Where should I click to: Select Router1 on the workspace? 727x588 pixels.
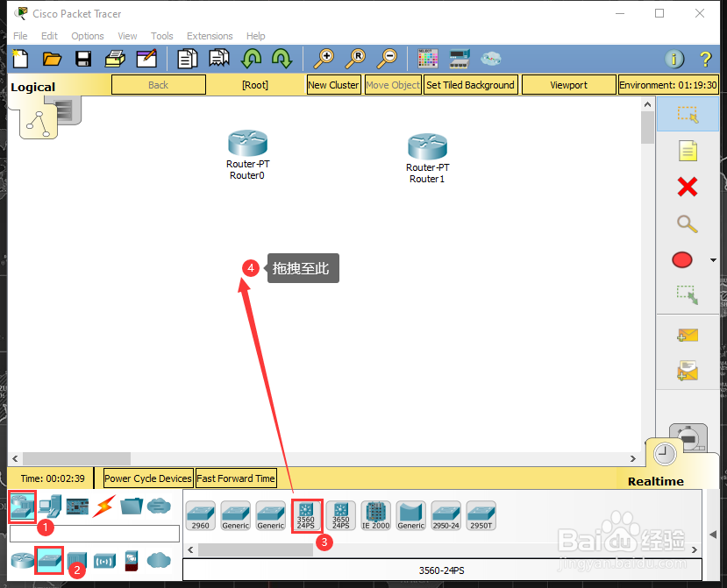tap(427, 146)
